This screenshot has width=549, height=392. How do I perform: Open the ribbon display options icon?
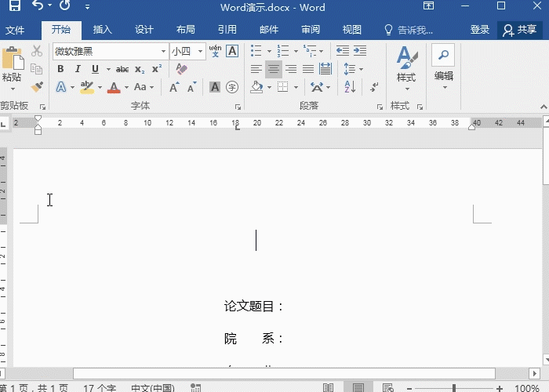(x=428, y=5)
